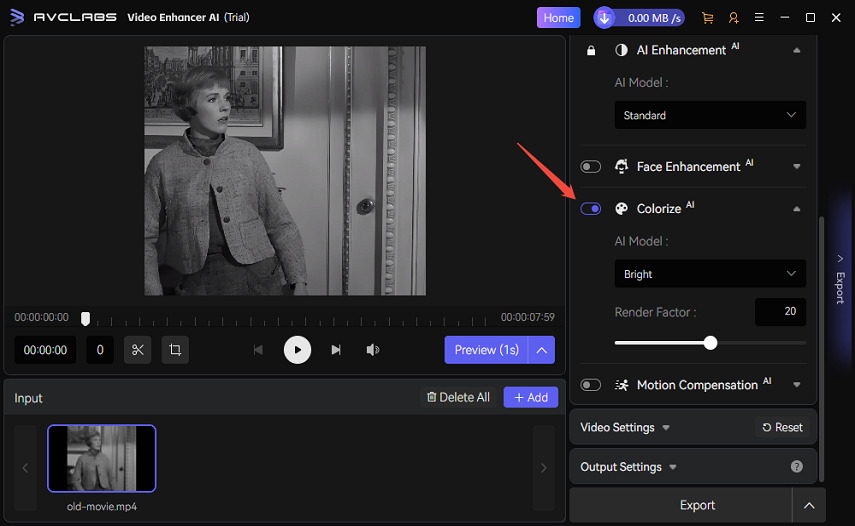This screenshot has height=526, width=855.
Task: Click the timeline playhead marker
Action: pyautogui.click(x=85, y=318)
